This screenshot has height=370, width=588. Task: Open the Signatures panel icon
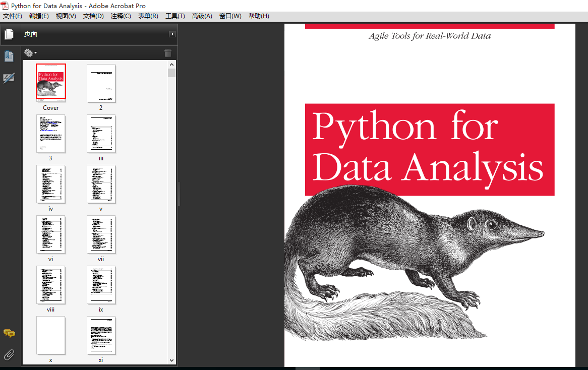[x=9, y=78]
